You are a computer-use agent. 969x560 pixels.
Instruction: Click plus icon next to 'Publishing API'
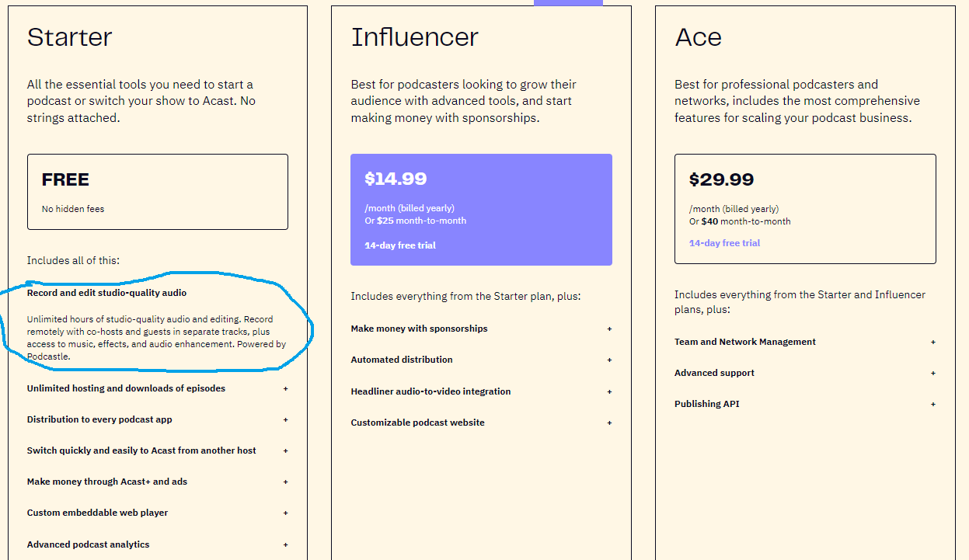tap(933, 404)
